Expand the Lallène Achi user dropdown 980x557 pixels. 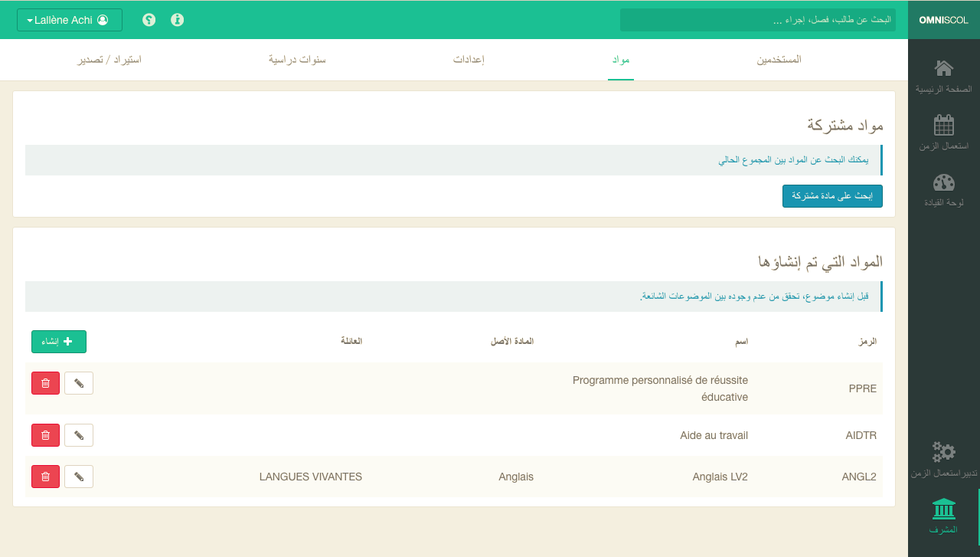70,20
